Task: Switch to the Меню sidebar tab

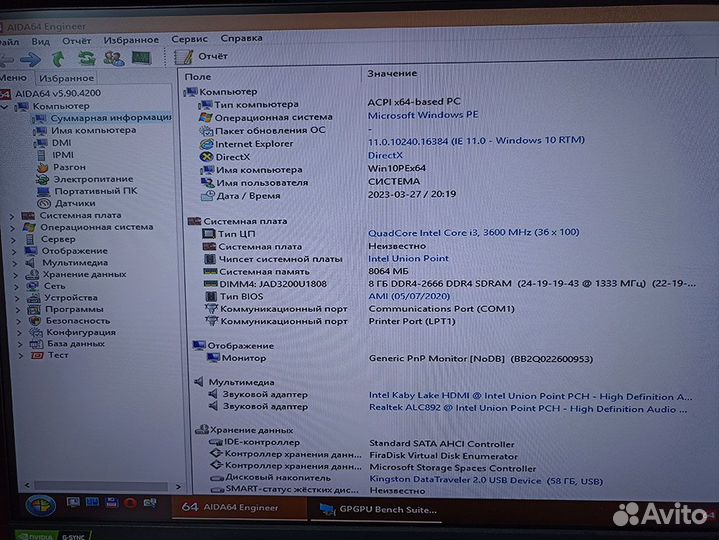Action: click(x=14, y=78)
